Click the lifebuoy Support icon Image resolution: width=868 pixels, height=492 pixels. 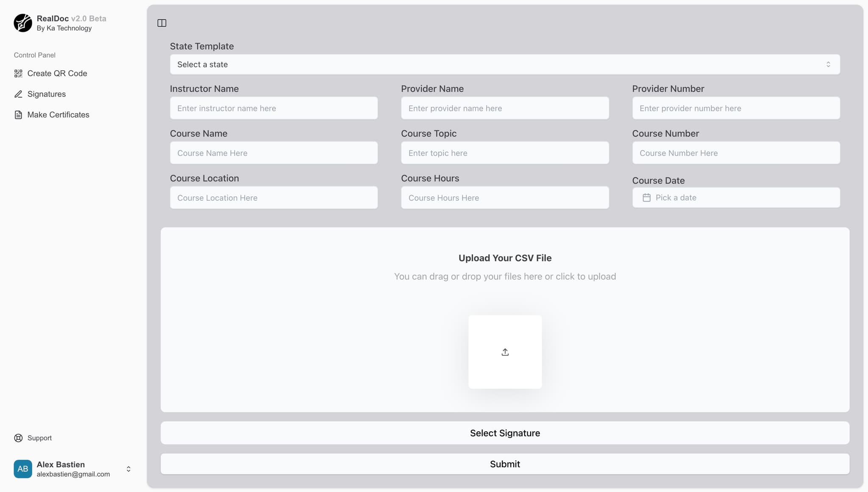point(18,438)
